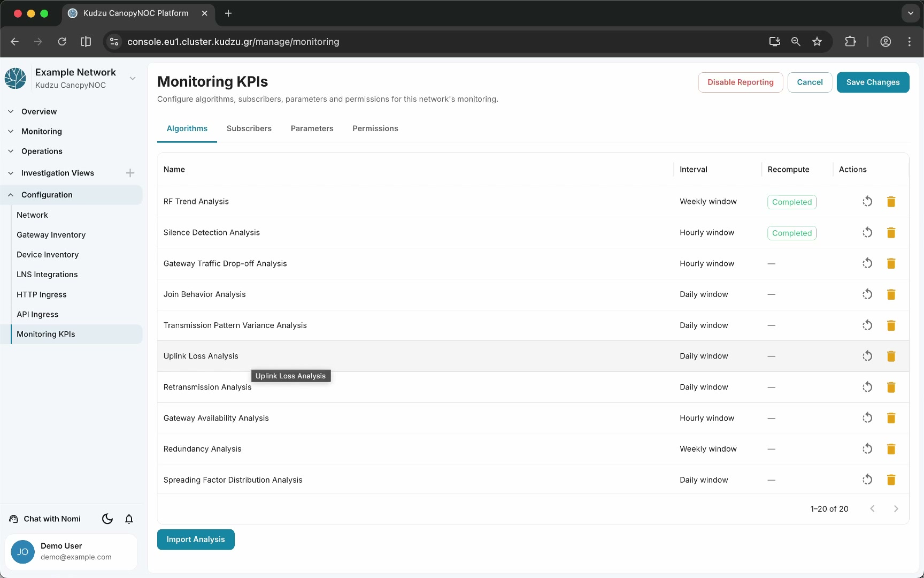Switch to Parameters tab
This screenshot has height=578, width=924.
point(312,129)
